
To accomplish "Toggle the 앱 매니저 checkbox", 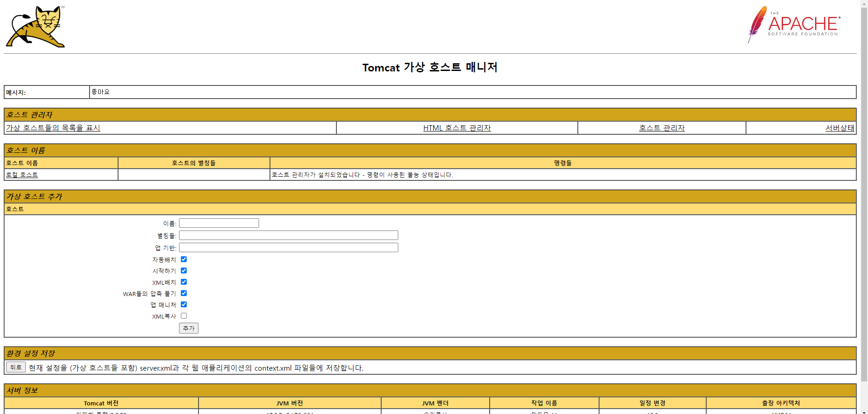I will pyautogui.click(x=184, y=305).
